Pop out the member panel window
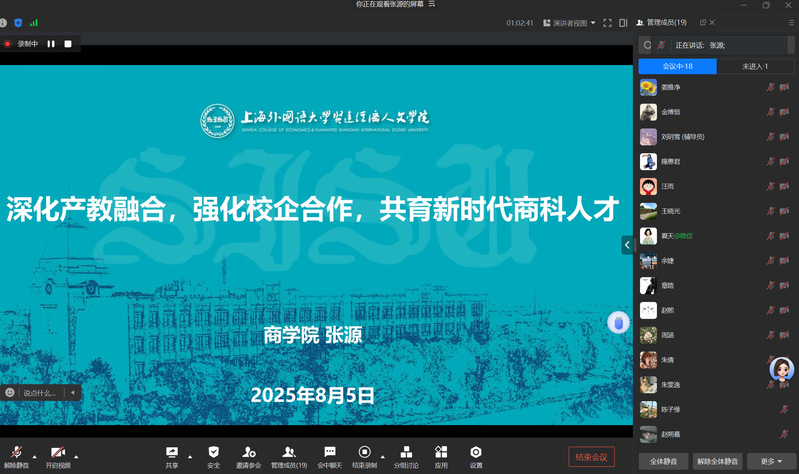This screenshot has height=474, width=799. coord(703,22)
